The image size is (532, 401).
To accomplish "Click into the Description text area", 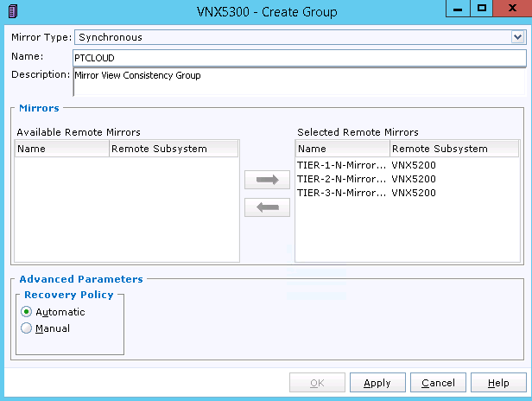I will [300, 82].
